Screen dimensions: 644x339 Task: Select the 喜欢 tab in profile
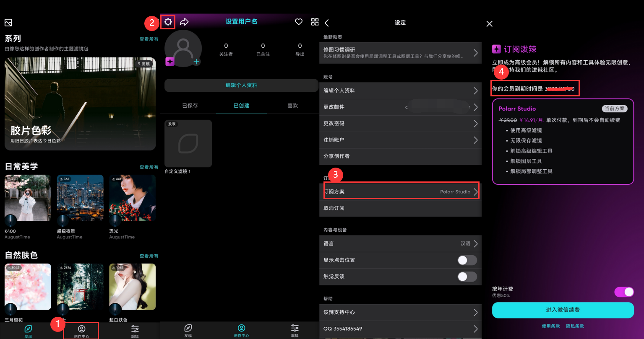292,106
